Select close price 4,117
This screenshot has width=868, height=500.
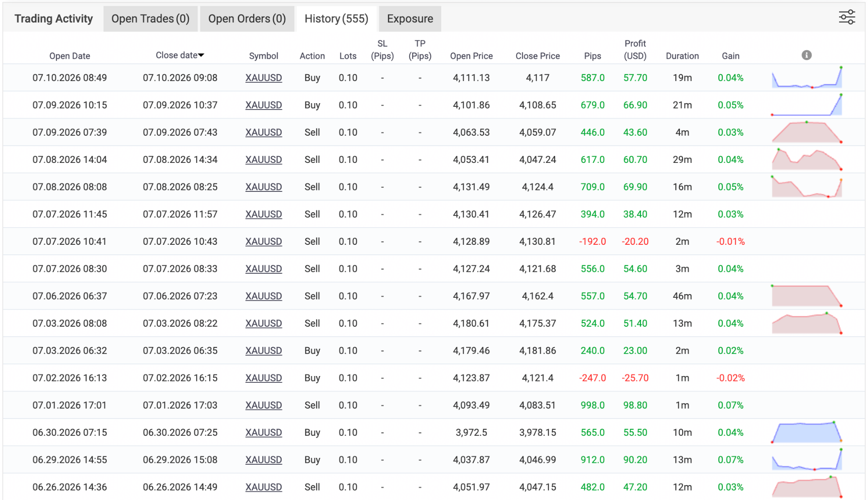pos(538,78)
